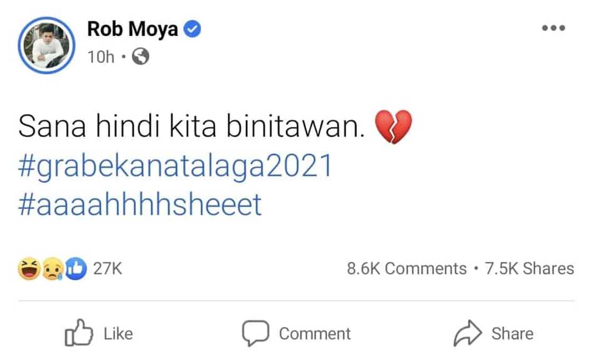Screen dimensions: 592x364
Task: Toggle Like using the thumbs-up icon
Action: tap(79, 333)
